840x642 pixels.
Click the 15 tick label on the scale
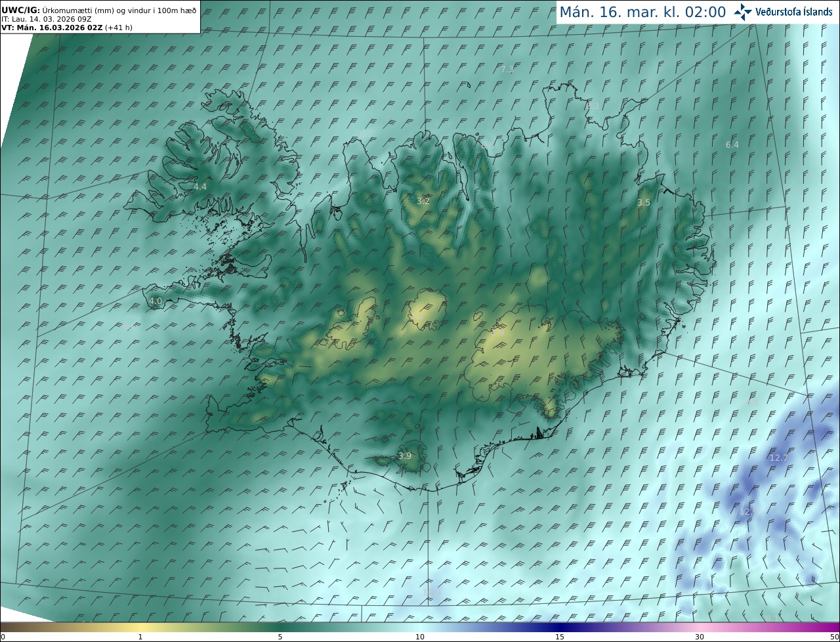560,637
